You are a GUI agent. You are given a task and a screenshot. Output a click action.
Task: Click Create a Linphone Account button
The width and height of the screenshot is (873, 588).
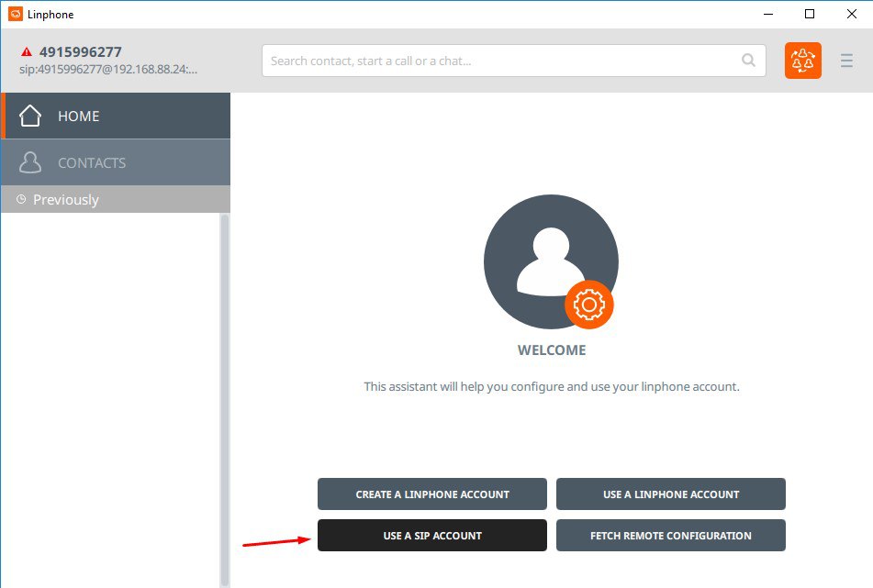[432, 494]
